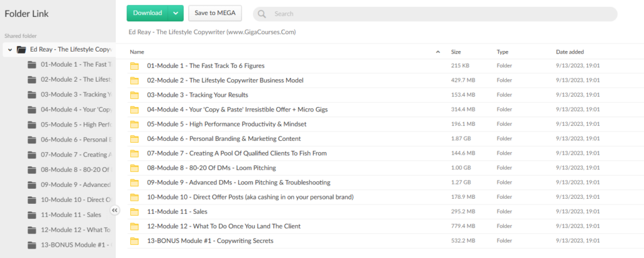The height and width of the screenshot is (258, 644).
Task: Sort files by the Size column header
Action: [457, 52]
